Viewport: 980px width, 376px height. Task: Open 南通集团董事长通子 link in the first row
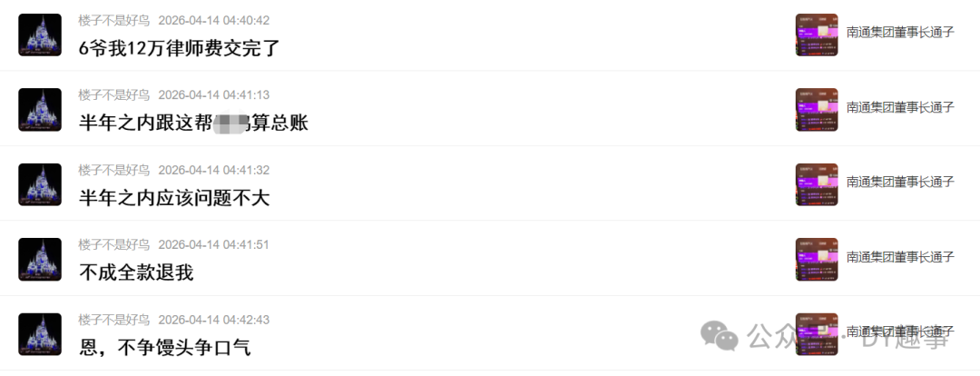(x=900, y=33)
